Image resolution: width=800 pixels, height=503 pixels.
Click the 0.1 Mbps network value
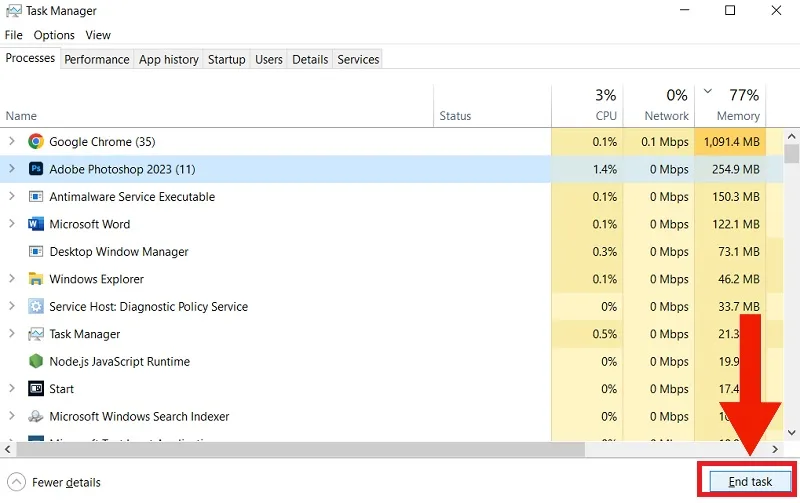tap(665, 142)
